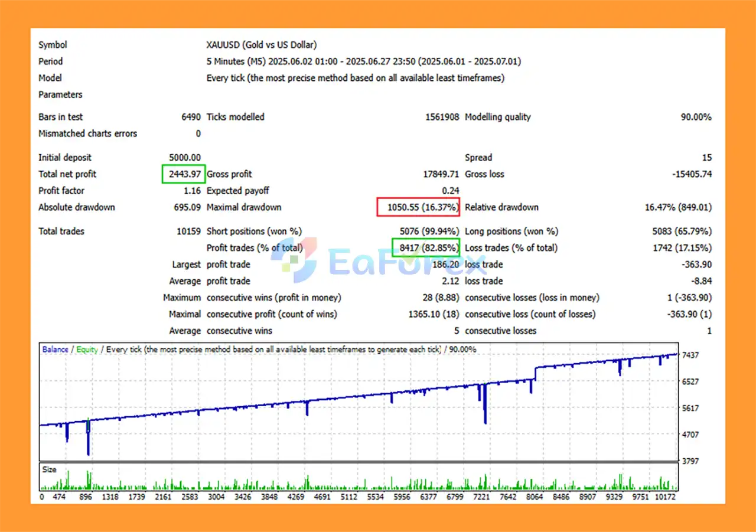Select the Balance legend label in chart

coord(55,350)
